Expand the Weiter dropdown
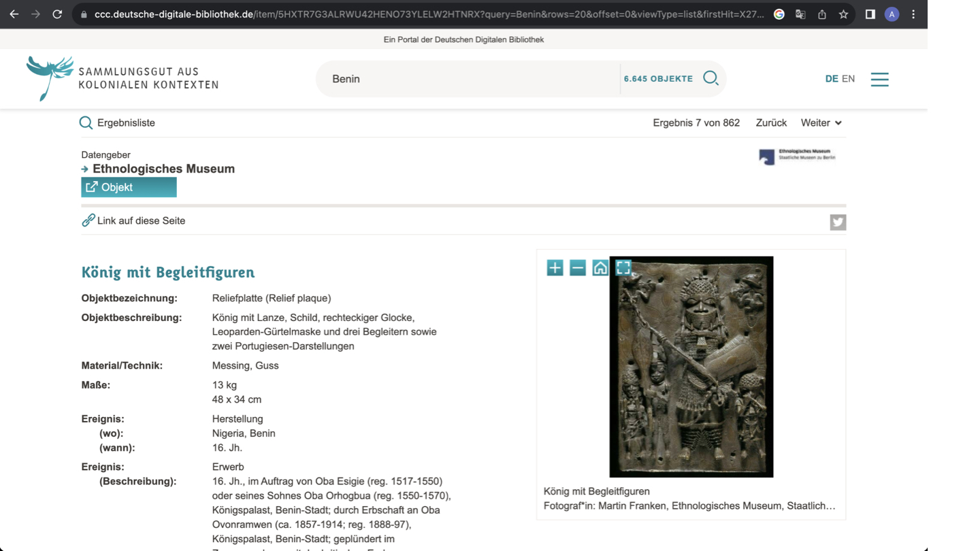 click(x=821, y=123)
